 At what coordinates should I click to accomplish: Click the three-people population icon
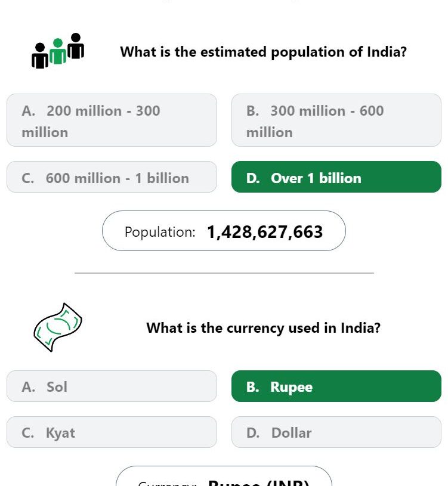point(58,51)
